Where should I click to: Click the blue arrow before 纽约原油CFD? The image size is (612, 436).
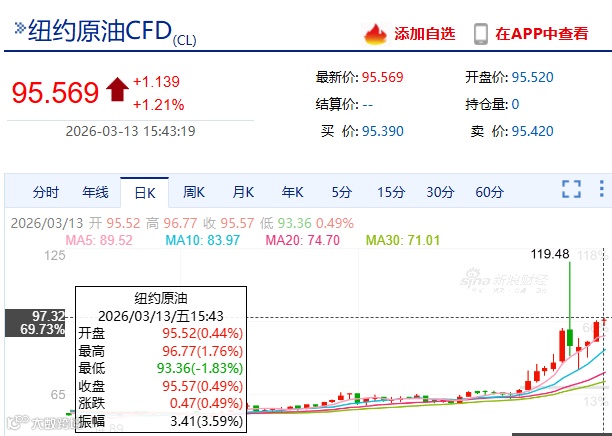tap(20, 28)
